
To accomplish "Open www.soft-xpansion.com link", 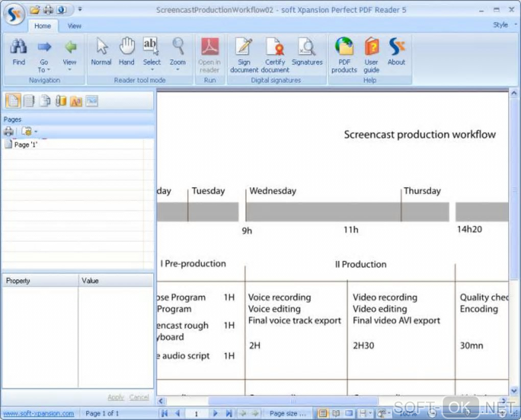I will click(38, 413).
